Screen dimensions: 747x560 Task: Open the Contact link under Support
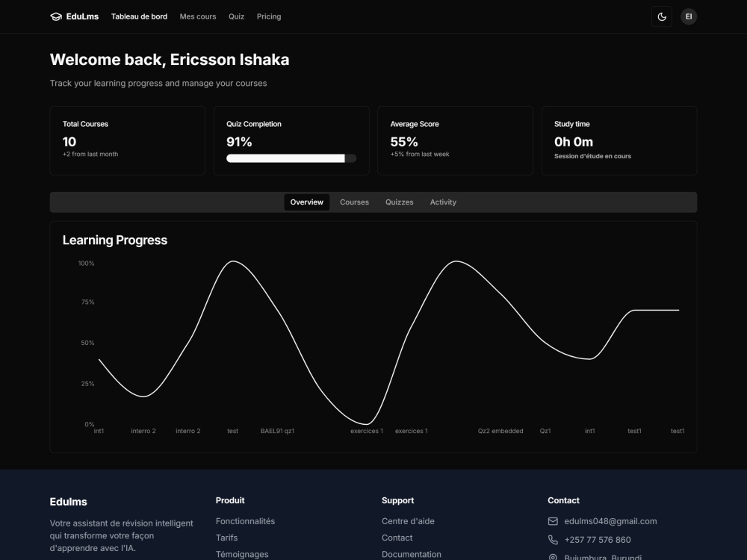tap(397, 538)
